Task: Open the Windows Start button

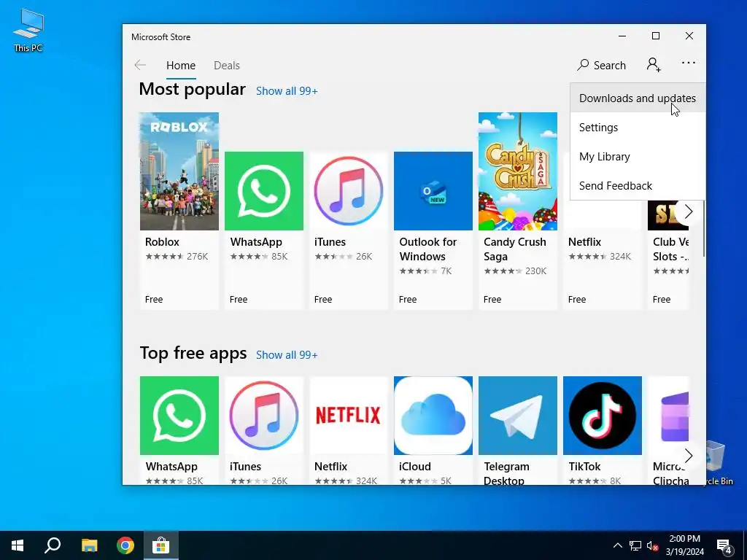Action: click(x=18, y=545)
